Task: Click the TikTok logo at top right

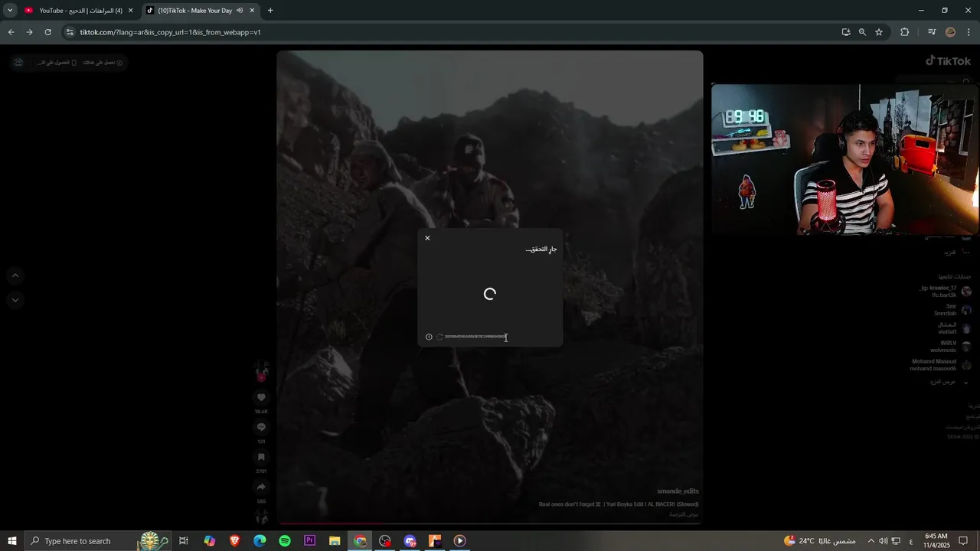Action: [x=948, y=61]
